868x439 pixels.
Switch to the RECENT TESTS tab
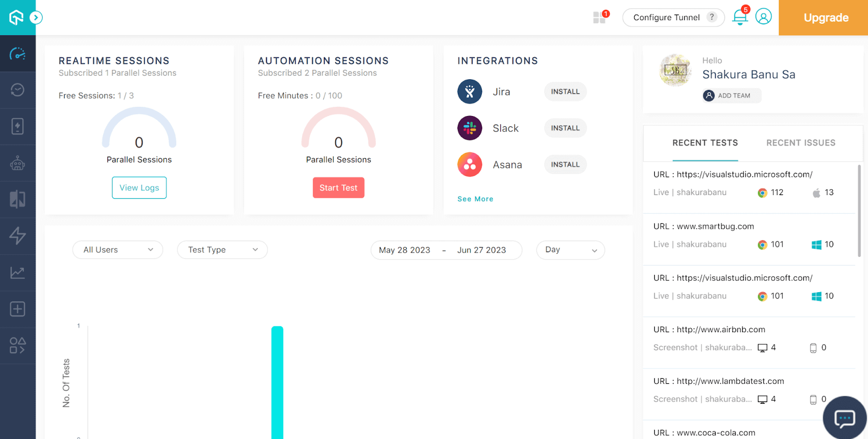pyautogui.click(x=705, y=143)
